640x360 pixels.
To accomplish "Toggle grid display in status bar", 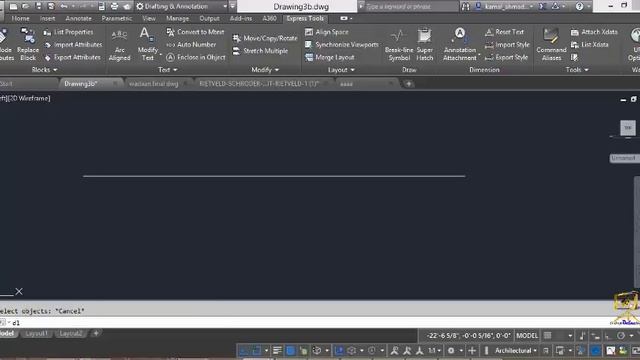I will [x=548, y=336].
